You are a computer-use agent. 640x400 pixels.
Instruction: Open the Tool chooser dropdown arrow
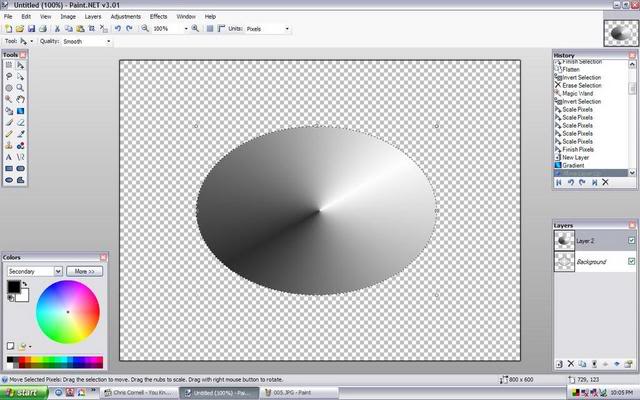coord(31,41)
